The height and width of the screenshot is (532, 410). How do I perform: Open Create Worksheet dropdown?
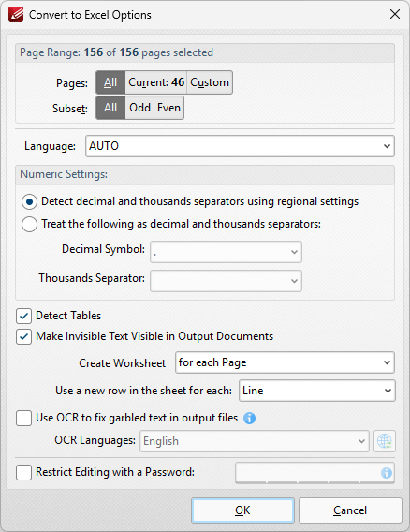coord(285,362)
